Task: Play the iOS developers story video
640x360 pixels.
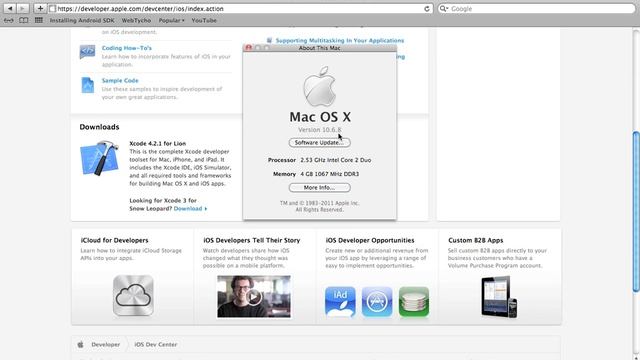Action: click(254, 297)
